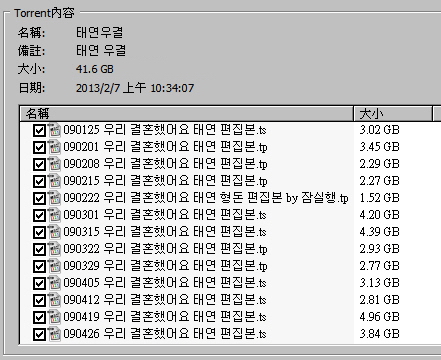Uncheck the 090125 file checkbox

39,130
